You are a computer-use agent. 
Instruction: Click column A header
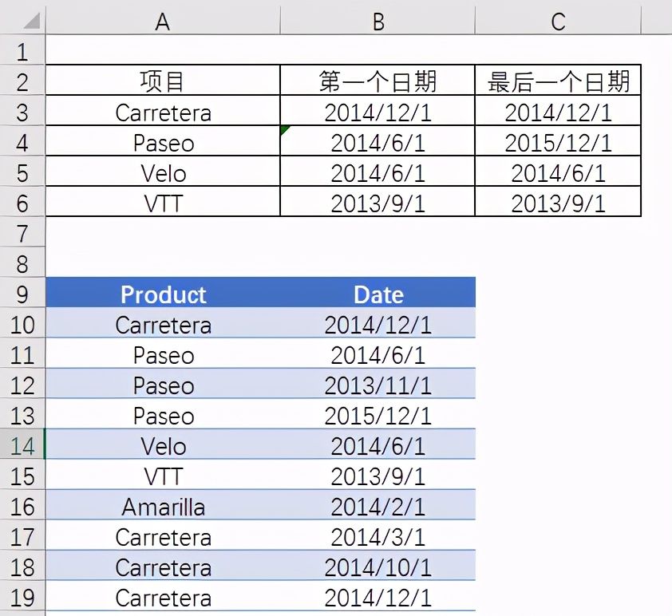point(163,22)
